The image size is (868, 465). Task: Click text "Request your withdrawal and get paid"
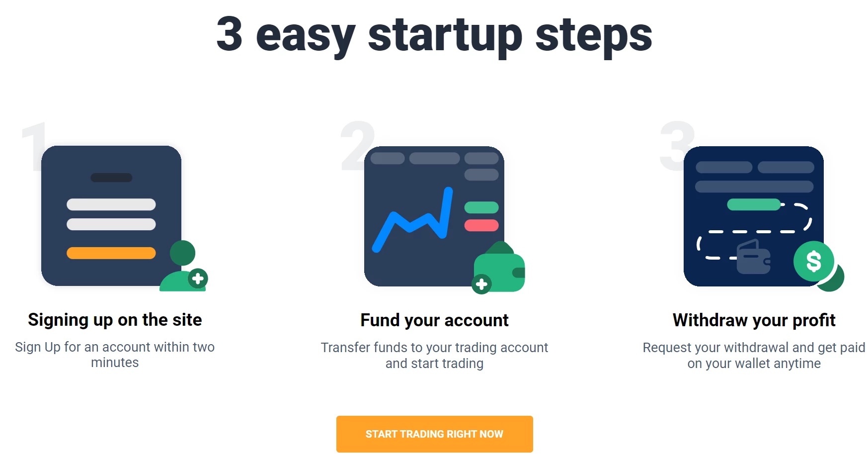click(x=754, y=348)
